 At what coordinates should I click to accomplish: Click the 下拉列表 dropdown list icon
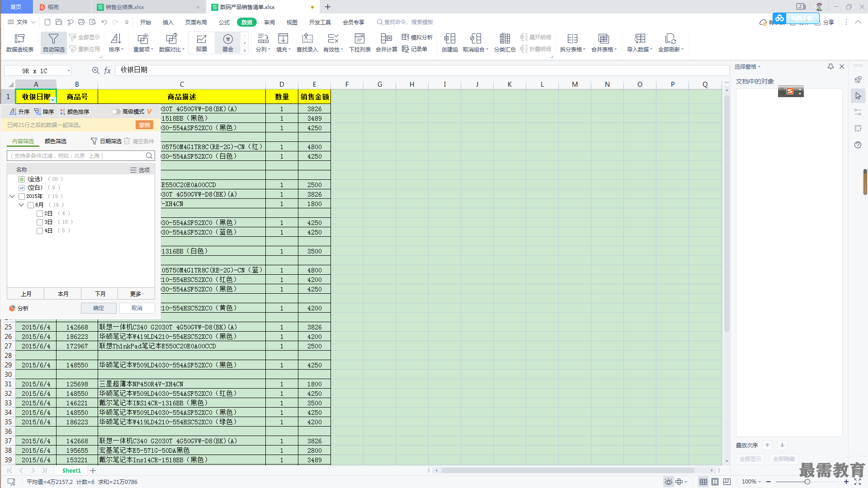360,43
